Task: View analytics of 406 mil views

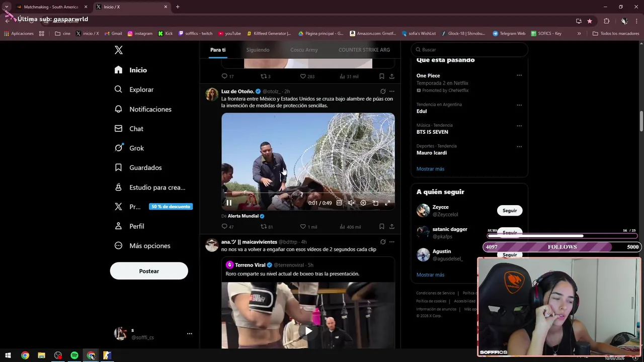Action: tap(350, 227)
